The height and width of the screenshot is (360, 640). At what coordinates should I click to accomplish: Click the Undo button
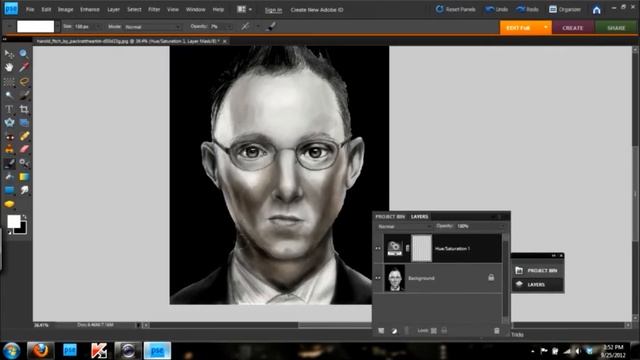(x=496, y=9)
